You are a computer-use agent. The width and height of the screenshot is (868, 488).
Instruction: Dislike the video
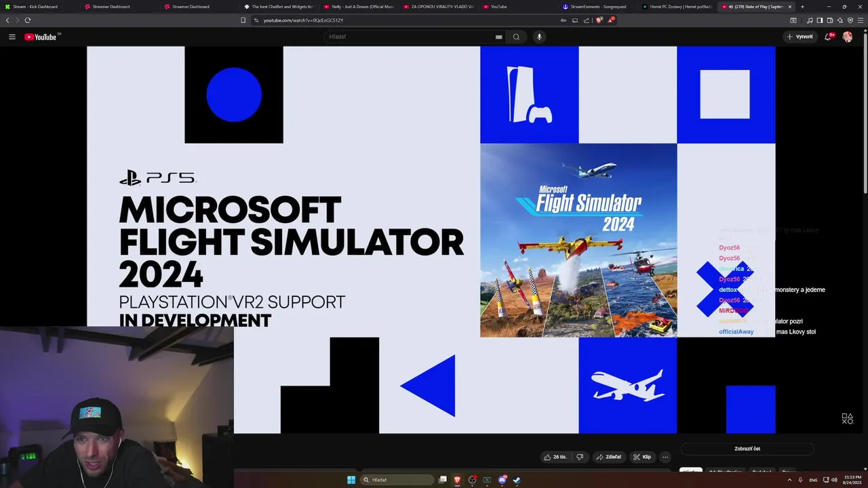(580, 457)
